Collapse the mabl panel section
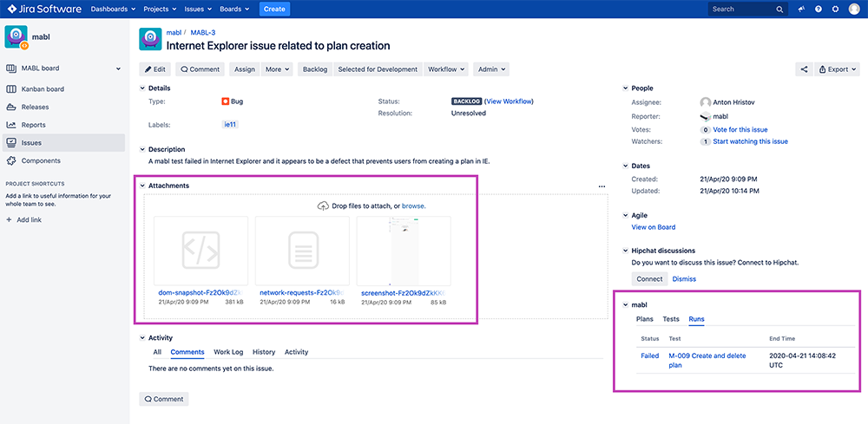868x424 pixels. [x=626, y=304]
